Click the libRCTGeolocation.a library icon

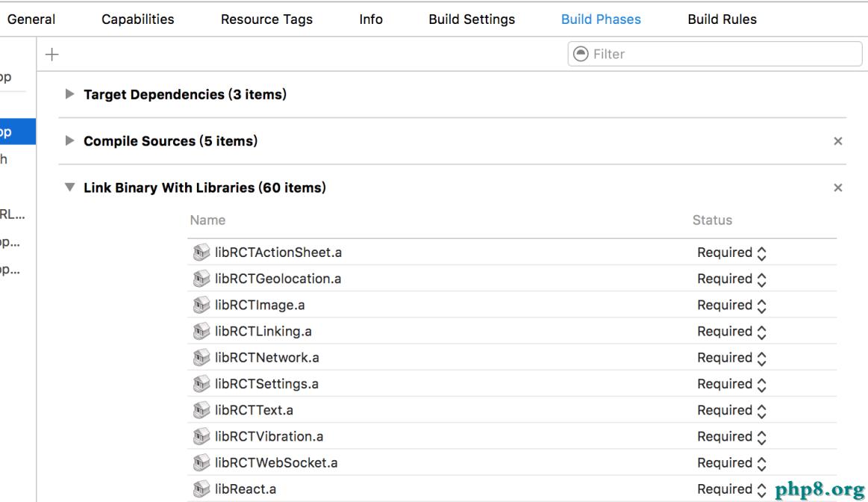(200, 279)
